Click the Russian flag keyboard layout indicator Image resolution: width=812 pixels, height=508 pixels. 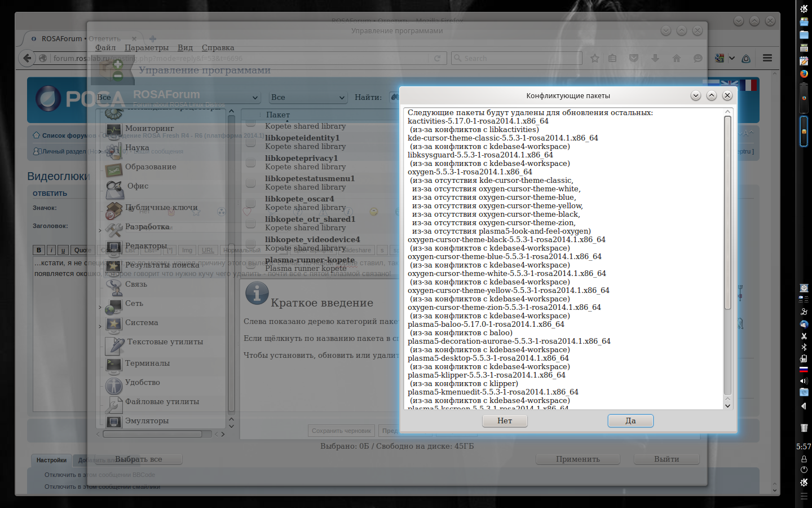(804, 370)
